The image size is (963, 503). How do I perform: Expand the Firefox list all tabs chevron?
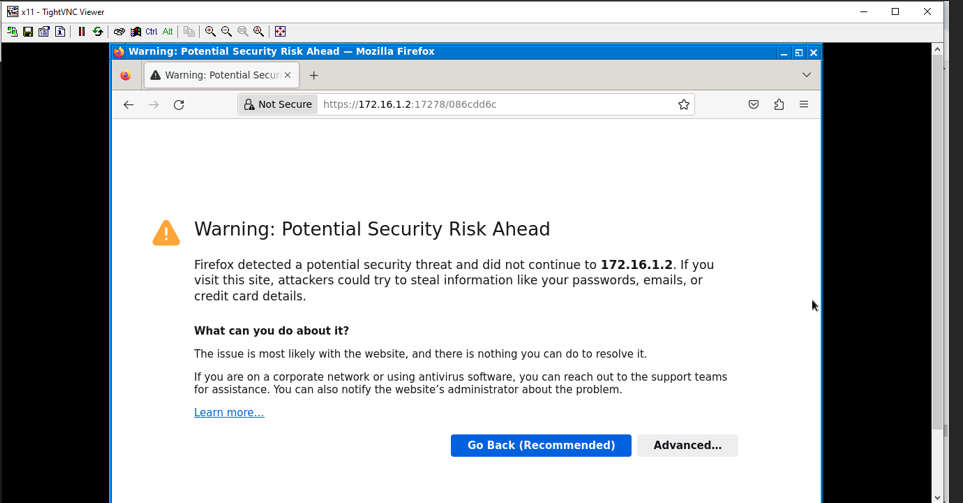click(806, 75)
